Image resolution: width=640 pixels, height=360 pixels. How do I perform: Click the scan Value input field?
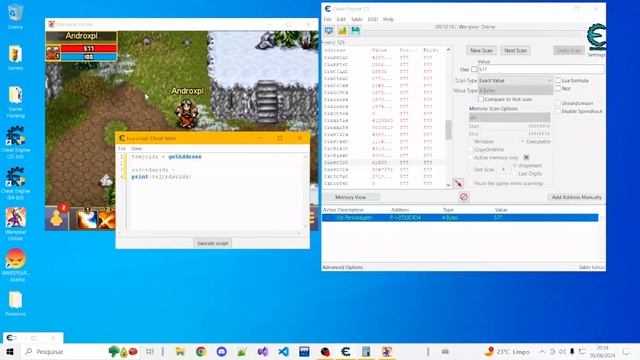[x=541, y=69]
